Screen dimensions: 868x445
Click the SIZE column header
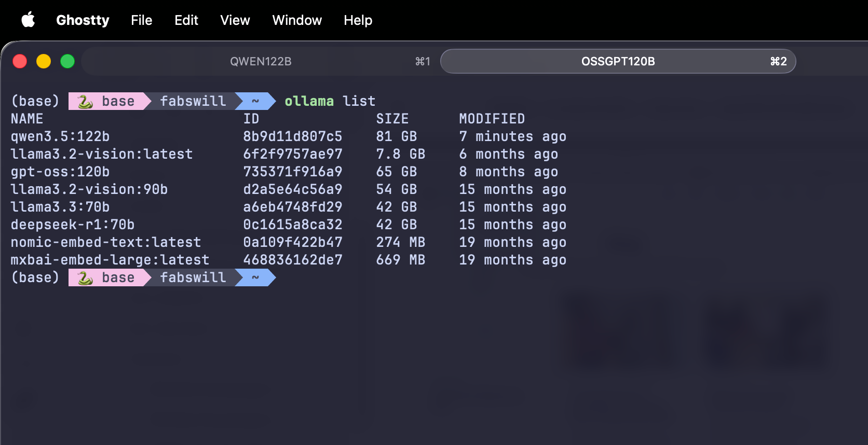click(x=392, y=119)
